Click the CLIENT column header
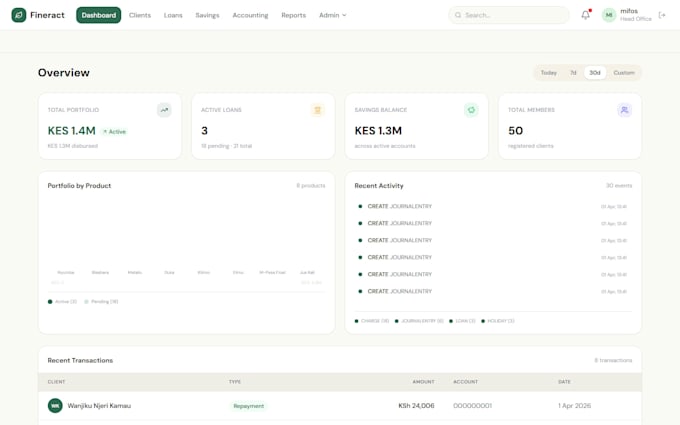The width and height of the screenshot is (680, 425). tap(56, 382)
